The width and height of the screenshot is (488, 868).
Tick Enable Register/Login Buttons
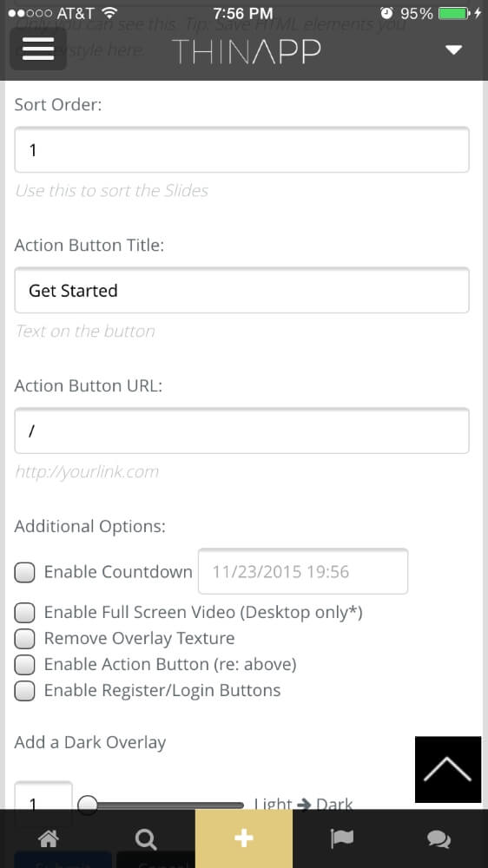pyautogui.click(x=24, y=691)
